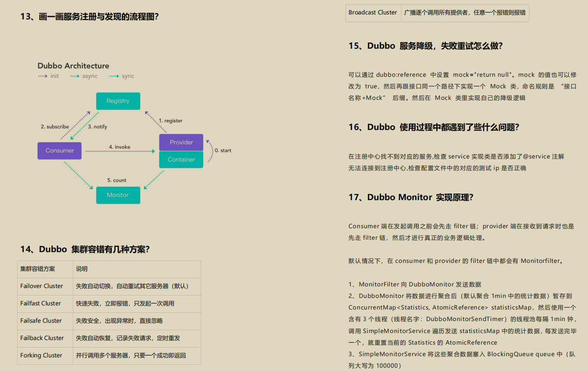Click the line starting '一个，就重置当前的 Statistics'
Screen dimensions: 588x371
pos(423,343)
